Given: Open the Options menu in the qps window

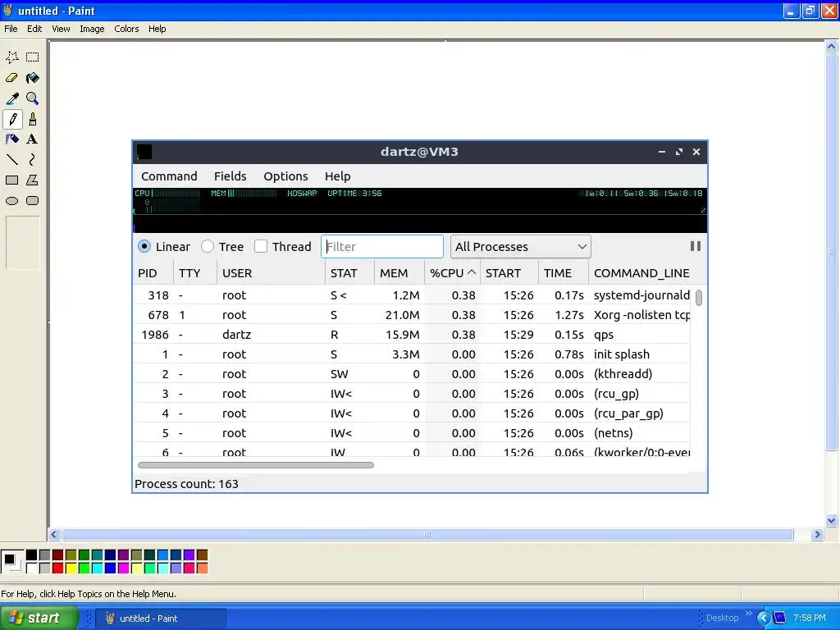Looking at the screenshot, I should point(285,176).
